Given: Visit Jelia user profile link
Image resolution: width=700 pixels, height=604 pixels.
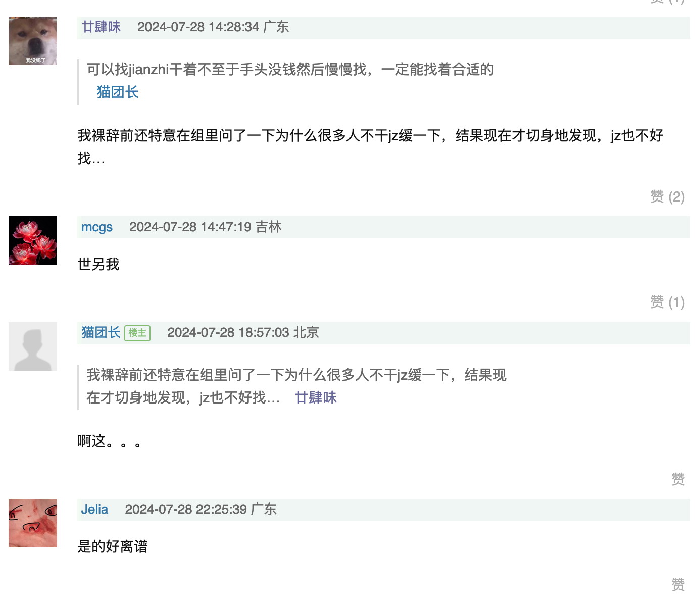Looking at the screenshot, I should coord(94,509).
